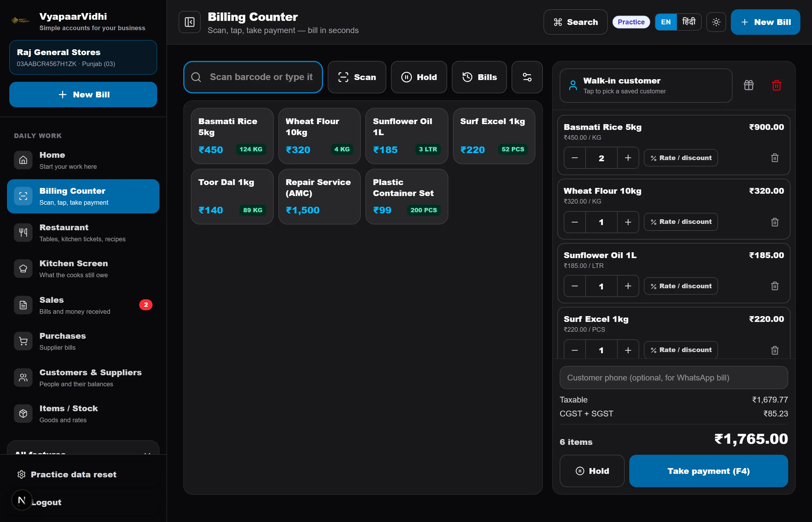Switch language to EN
This screenshot has width=812, height=522.
click(666, 22)
